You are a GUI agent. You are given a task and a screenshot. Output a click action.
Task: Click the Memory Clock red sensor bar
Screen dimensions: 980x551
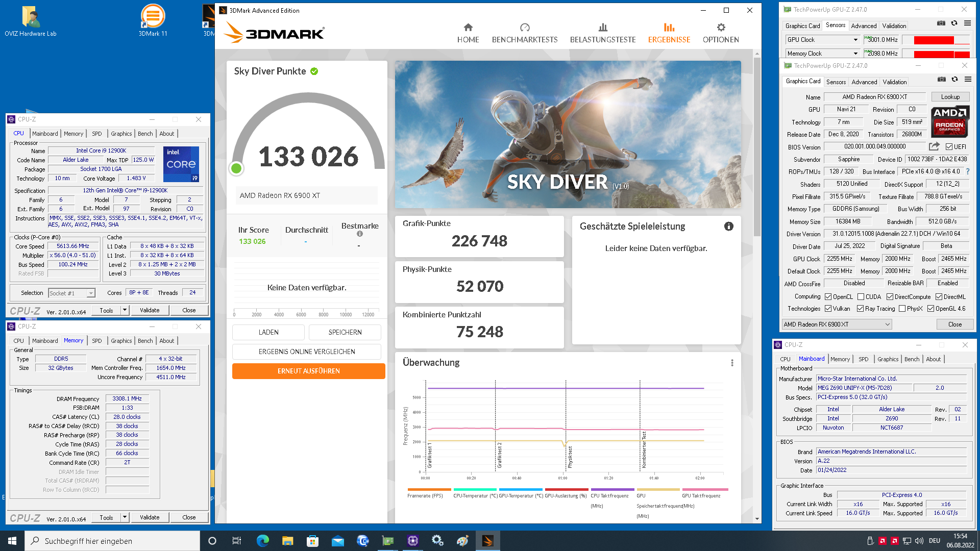click(936, 54)
